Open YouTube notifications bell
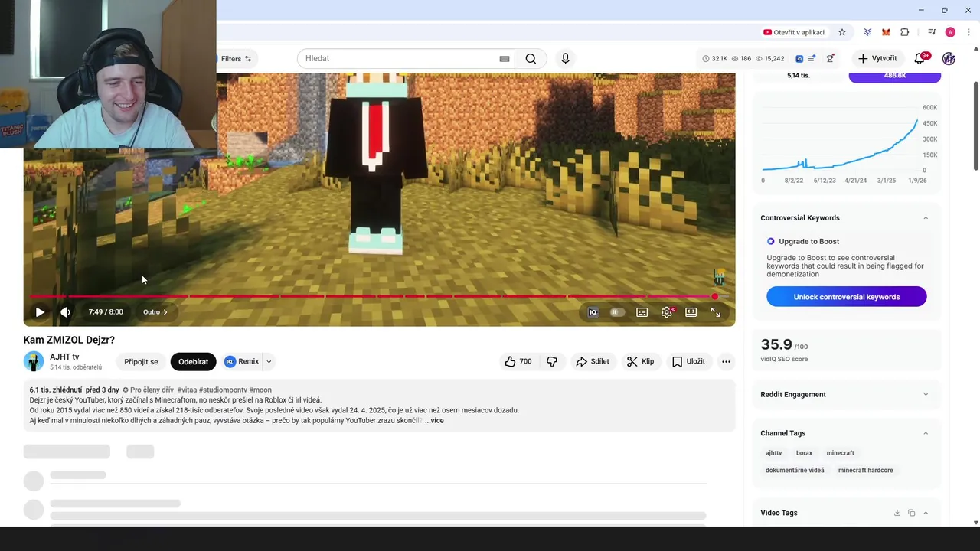 click(x=921, y=59)
